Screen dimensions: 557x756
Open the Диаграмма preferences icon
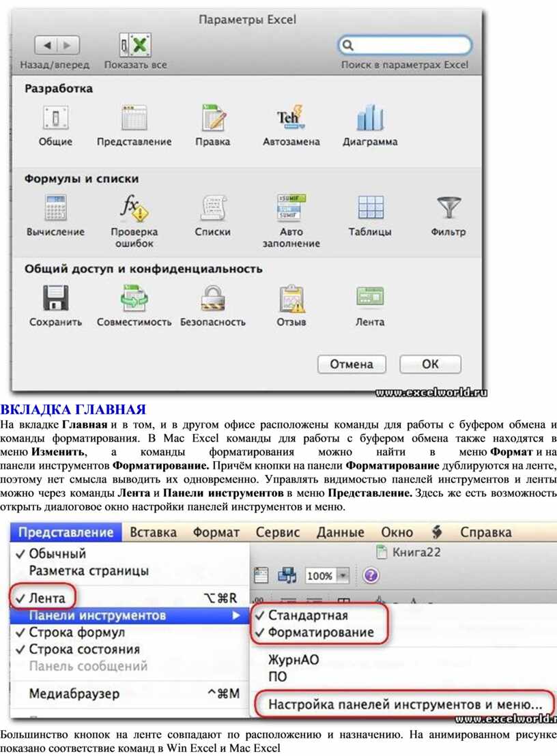[x=370, y=117]
